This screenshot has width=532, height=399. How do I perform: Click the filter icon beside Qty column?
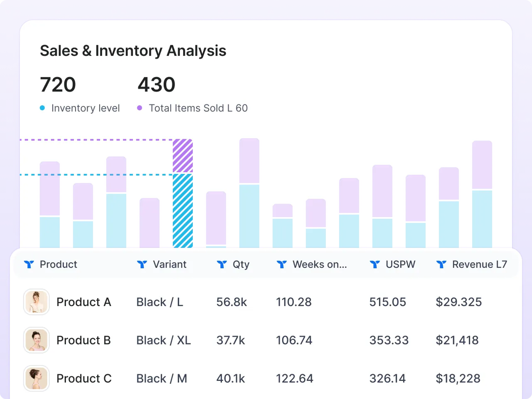click(x=222, y=264)
